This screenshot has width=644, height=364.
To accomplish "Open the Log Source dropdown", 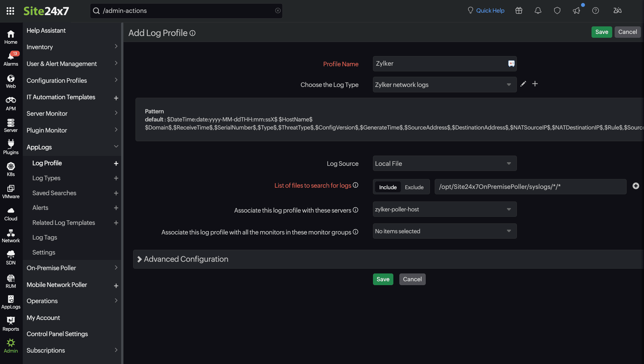I will click(x=444, y=163).
